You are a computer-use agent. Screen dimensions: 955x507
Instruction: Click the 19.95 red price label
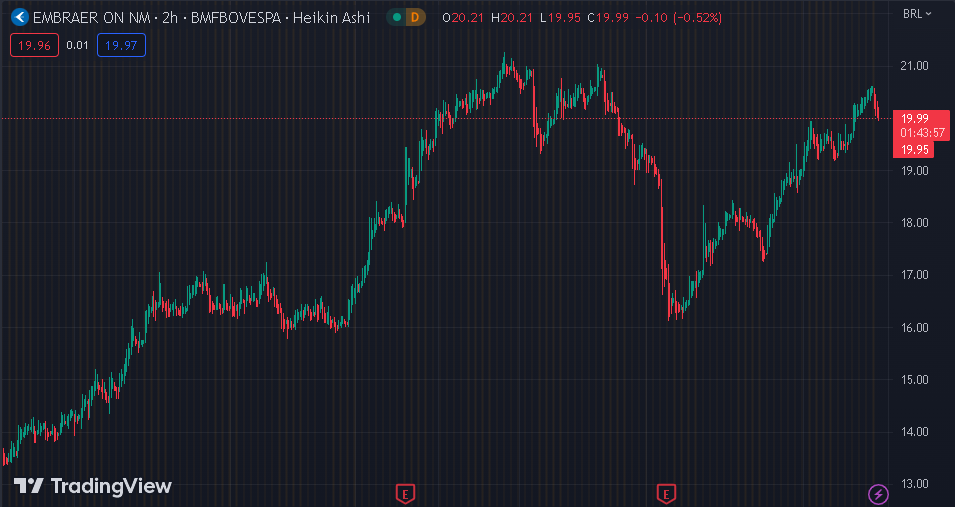[x=915, y=149]
